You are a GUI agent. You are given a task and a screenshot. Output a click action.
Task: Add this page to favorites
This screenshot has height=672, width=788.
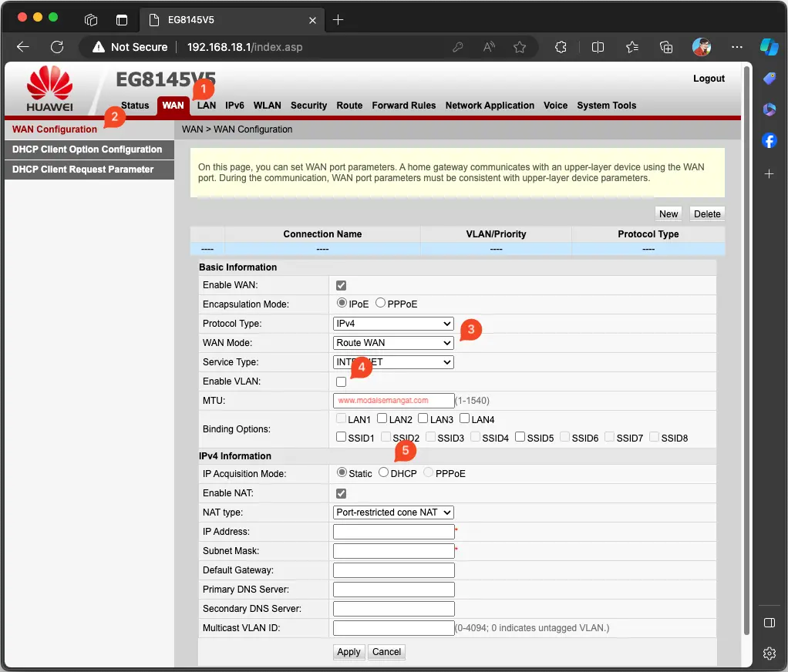[520, 47]
